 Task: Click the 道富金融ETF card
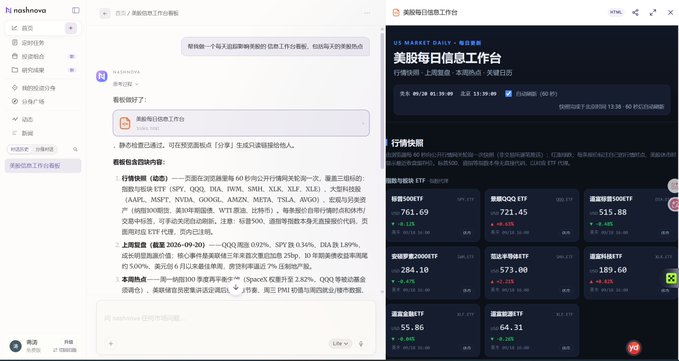click(x=433, y=330)
